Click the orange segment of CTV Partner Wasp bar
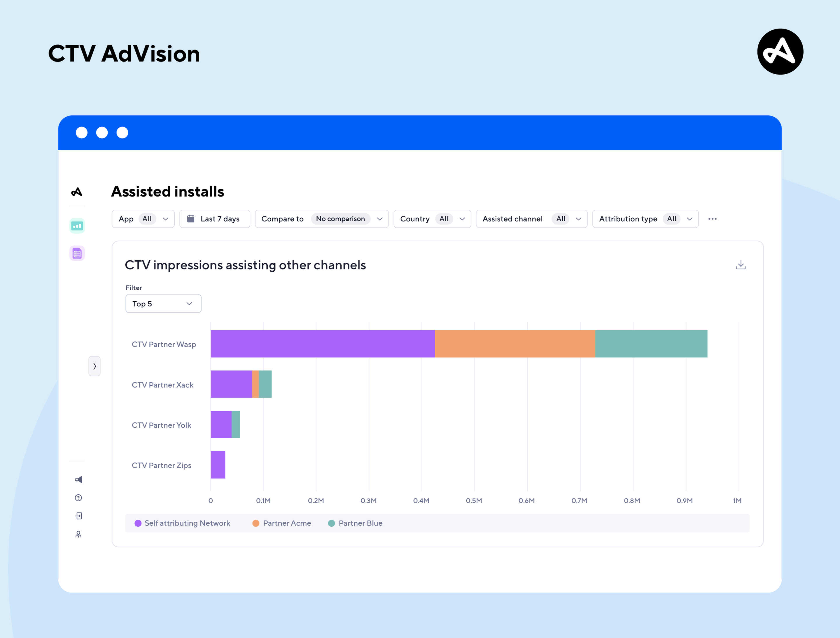The height and width of the screenshot is (638, 840). tap(515, 344)
